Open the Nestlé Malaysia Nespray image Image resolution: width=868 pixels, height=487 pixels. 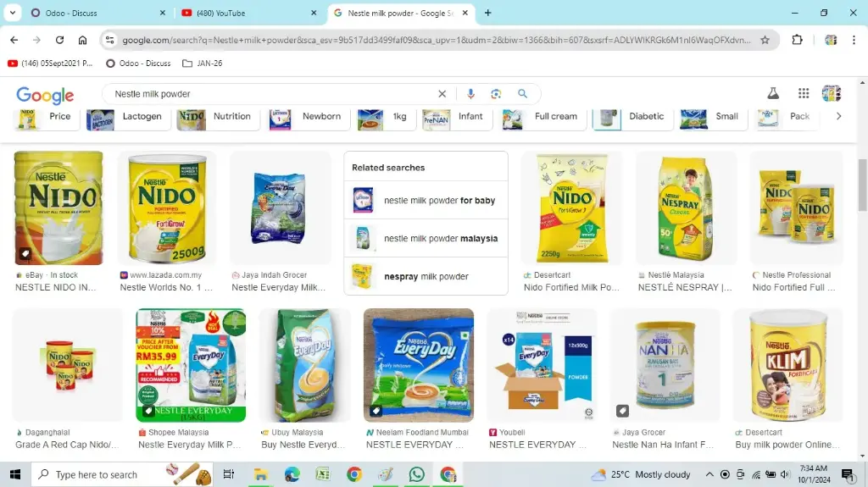pyautogui.click(x=687, y=208)
